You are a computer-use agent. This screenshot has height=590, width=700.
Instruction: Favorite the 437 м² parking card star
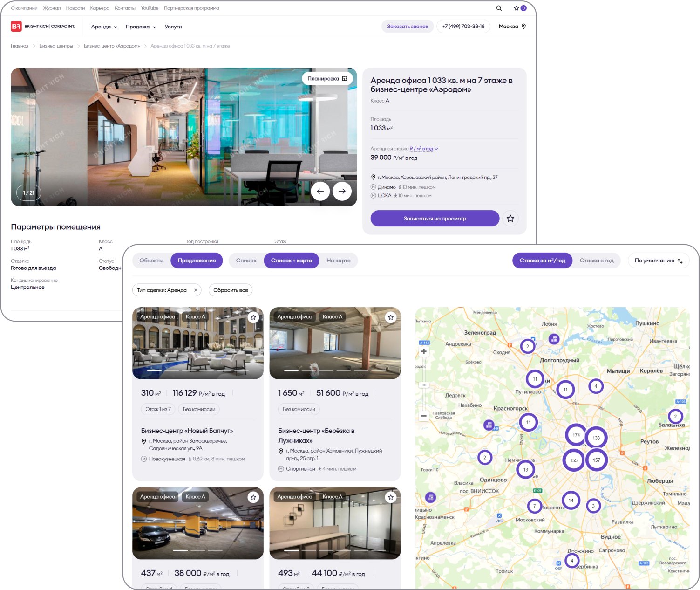(x=253, y=497)
